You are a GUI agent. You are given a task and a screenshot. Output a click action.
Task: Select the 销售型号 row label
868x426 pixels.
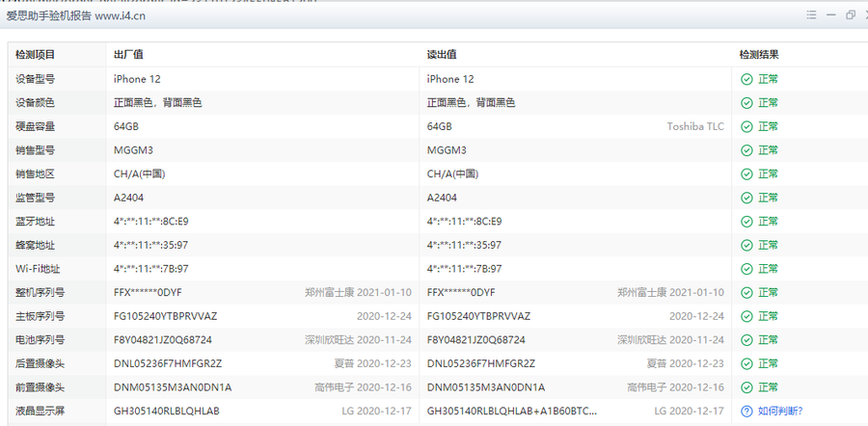point(35,150)
